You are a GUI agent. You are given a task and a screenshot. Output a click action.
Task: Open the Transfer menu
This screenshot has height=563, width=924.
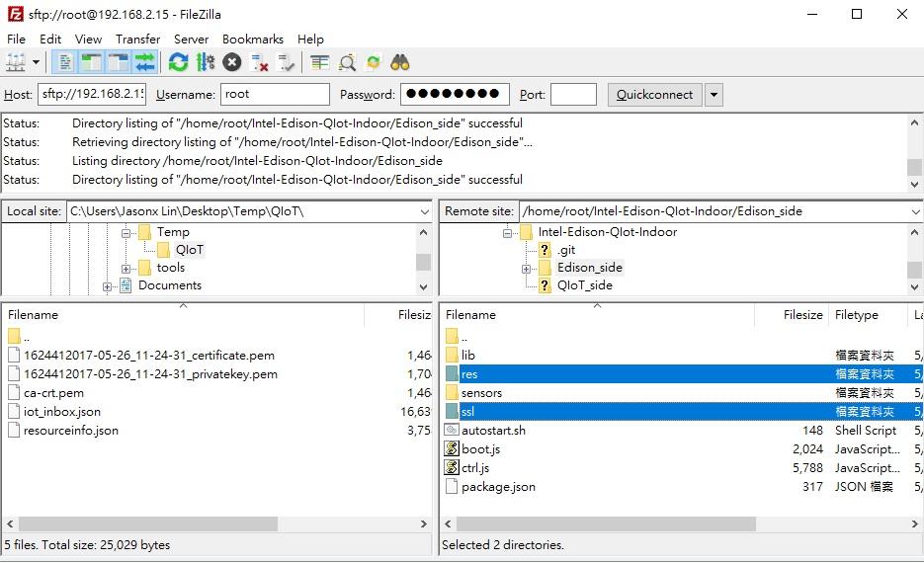click(137, 39)
